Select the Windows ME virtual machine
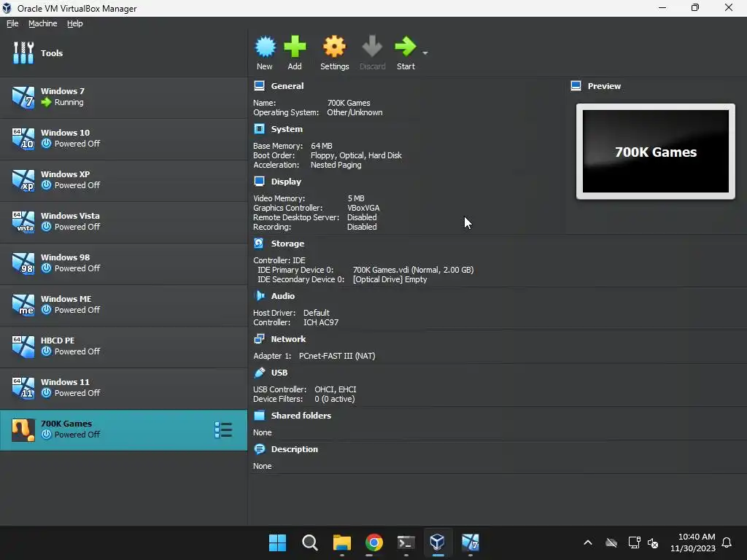Screen dimensions: 747x560 tap(123, 305)
